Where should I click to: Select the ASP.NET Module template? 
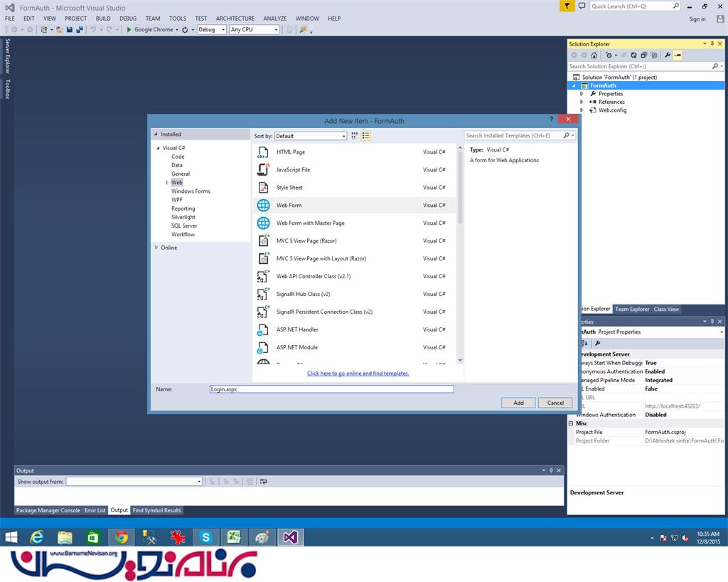354,347
